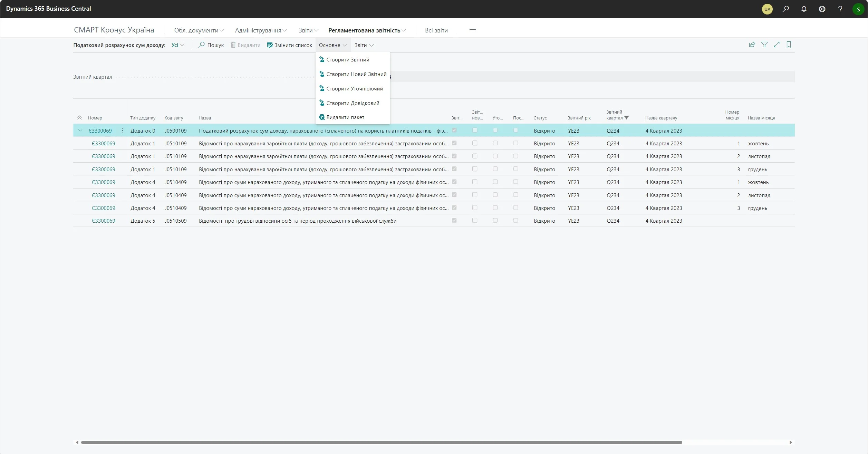Expand page with the diagonal arrows icon
Screen dimensions: 868x454
pos(777,45)
